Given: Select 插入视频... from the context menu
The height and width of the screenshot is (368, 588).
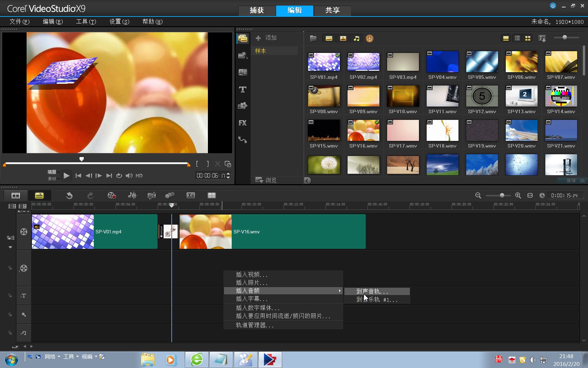Looking at the screenshot, I should [x=283, y=274].
